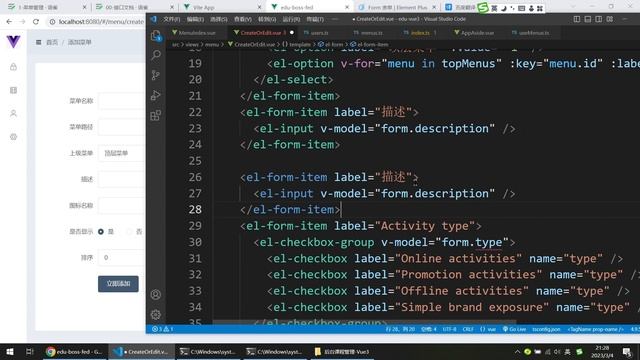
Task: Click Go Live in status bar
Action: pos(514,329)
